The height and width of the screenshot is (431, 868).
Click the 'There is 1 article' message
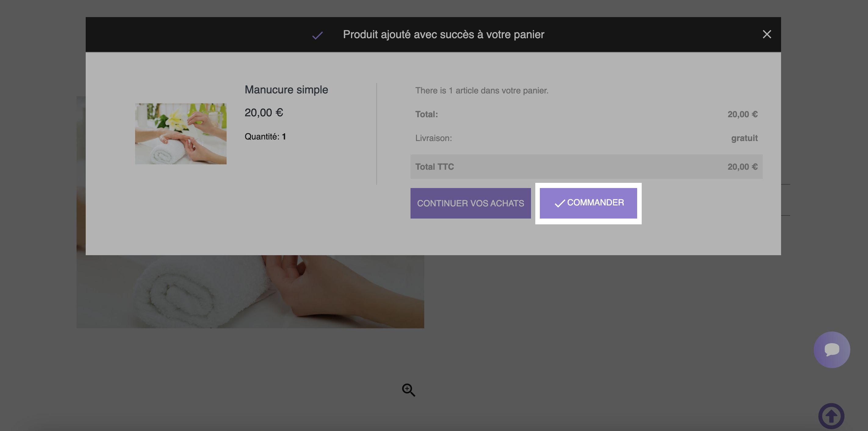(x=482, y=90)
